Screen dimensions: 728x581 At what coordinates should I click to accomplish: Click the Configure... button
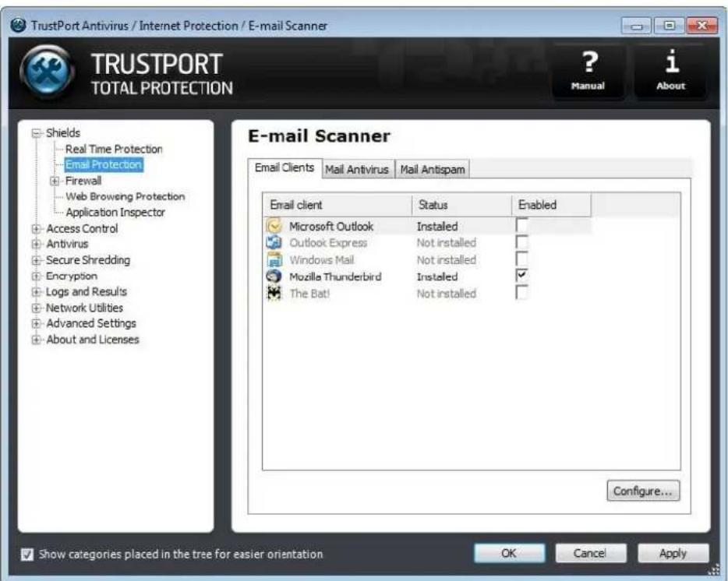click(x=643, y=491)
